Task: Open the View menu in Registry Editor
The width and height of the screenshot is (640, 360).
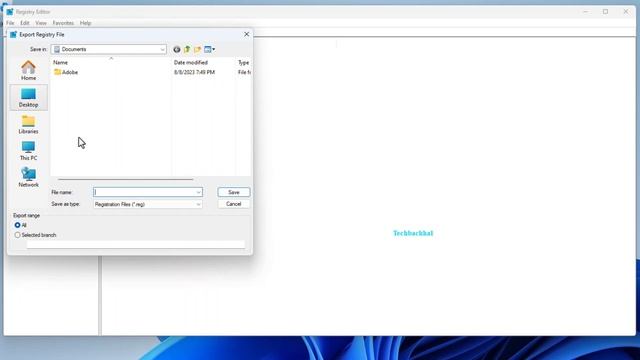Action: [41, 23]
